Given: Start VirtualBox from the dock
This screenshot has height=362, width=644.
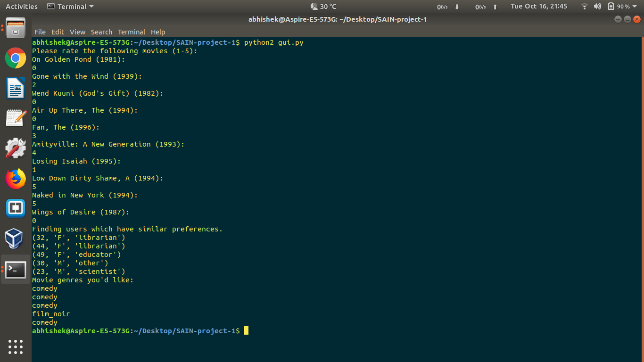Looking at the screenshot, I should 16,238.
